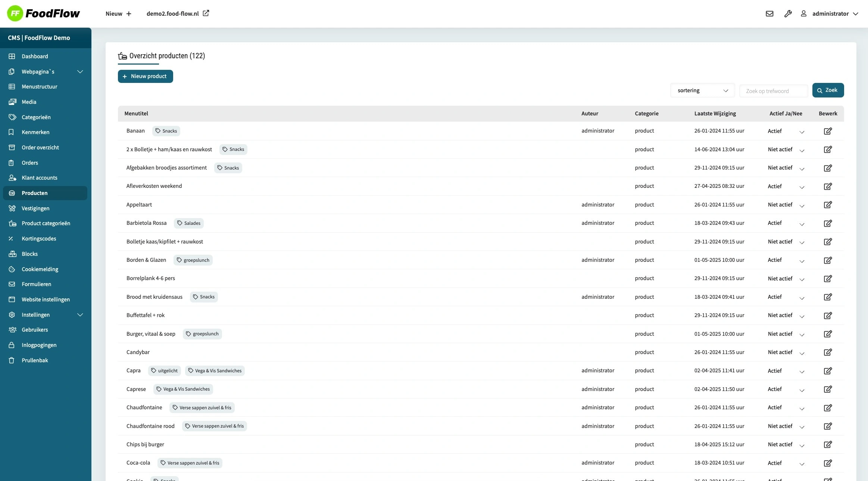Viewport: 868px width, 481px height.
Task: Change Niet actief status for Candybar
Action: [786, 353]
